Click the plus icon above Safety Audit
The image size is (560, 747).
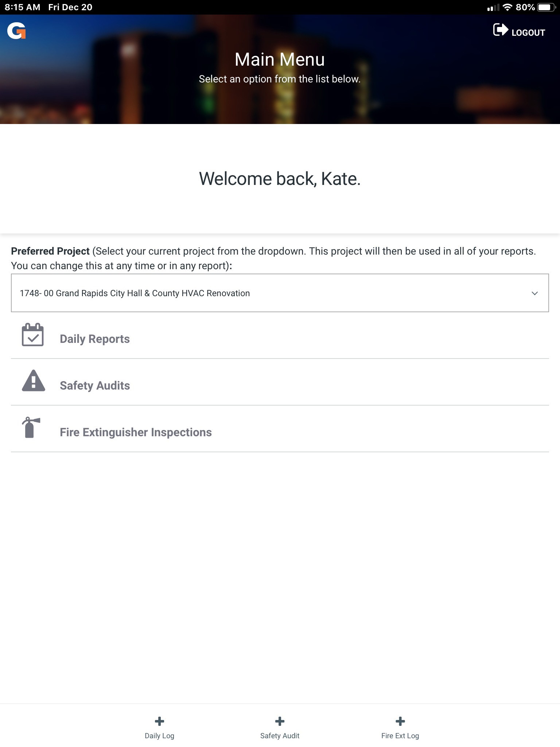pyautogui.click(x=280, y=721)
